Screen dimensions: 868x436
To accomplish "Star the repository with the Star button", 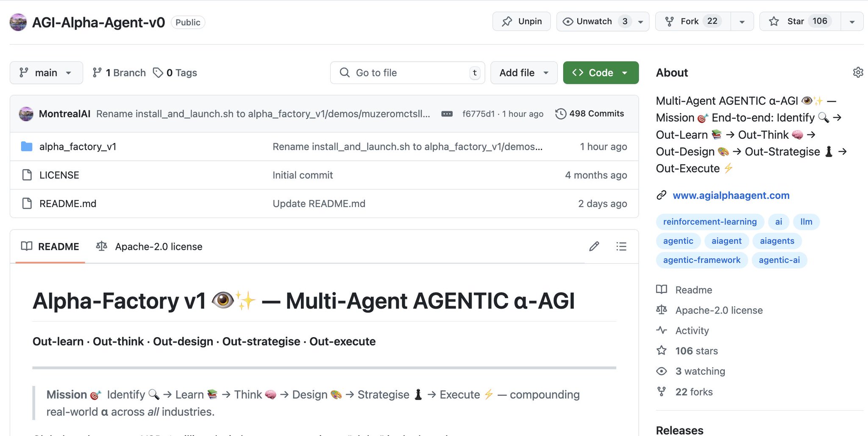I will (800, 21).
